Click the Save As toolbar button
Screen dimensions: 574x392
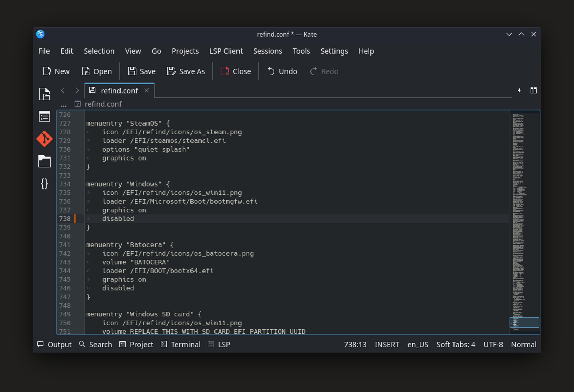[186, 71]
